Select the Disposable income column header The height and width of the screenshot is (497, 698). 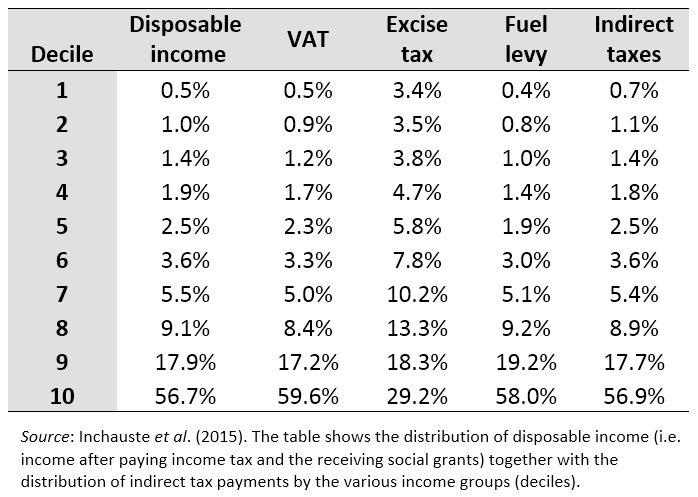(x=187, y=38)
